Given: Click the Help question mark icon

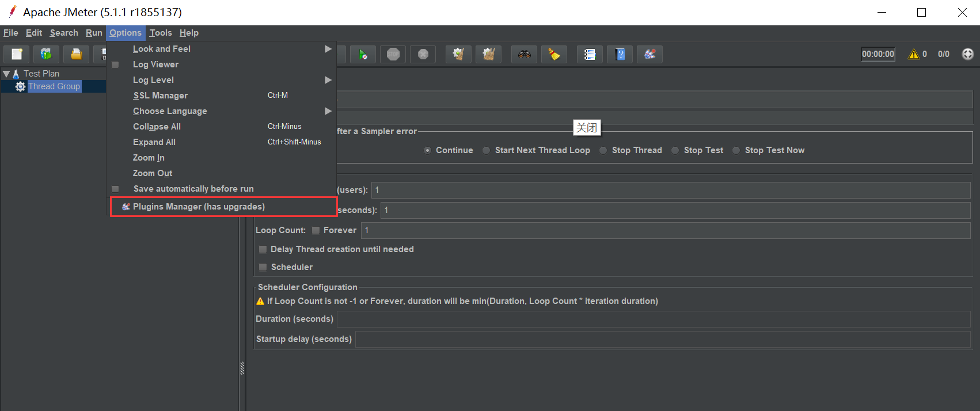Looking at the screenshot, I should pos(620,54).
